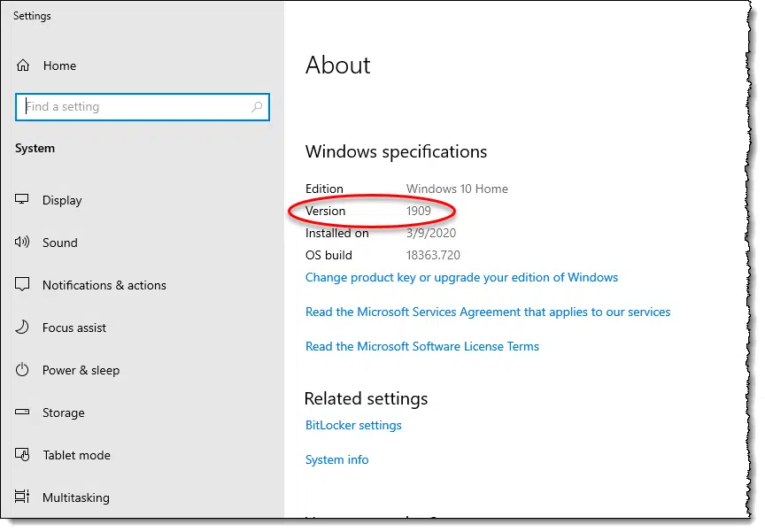Click the System section label in sidebar
The width and height of the screenshot is (765, 532).
(x=35, y=148)
